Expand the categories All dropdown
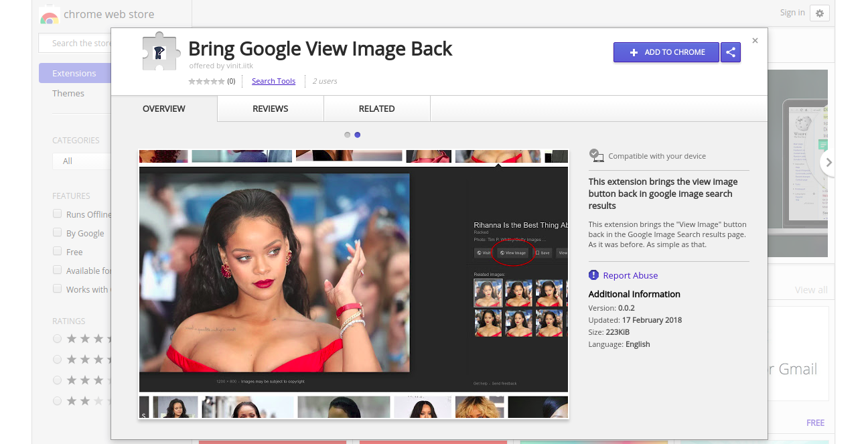This screenshot has height=444, width=868. pos(80,161)
